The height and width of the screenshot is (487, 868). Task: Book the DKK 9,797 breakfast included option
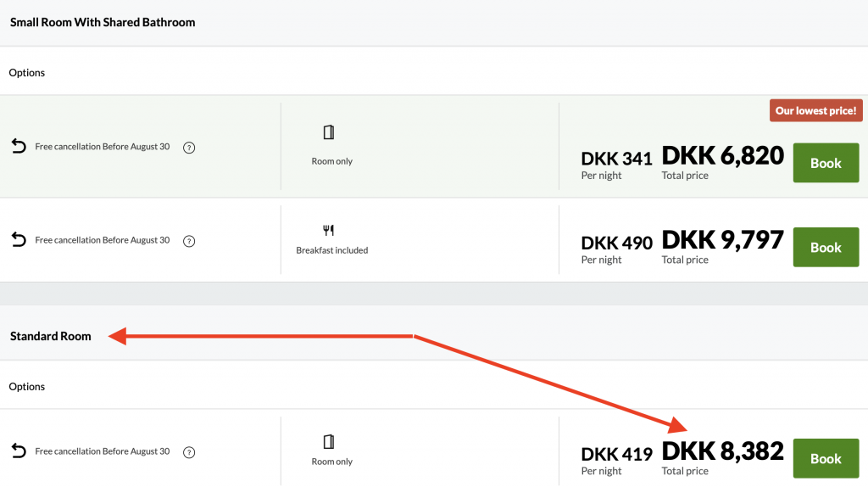(x=826, y=247)
